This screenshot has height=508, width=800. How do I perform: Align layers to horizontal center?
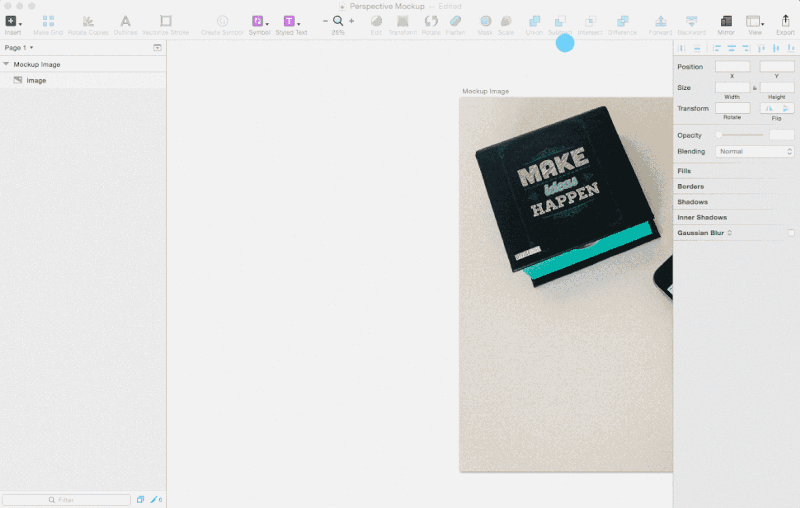[732, 48]
